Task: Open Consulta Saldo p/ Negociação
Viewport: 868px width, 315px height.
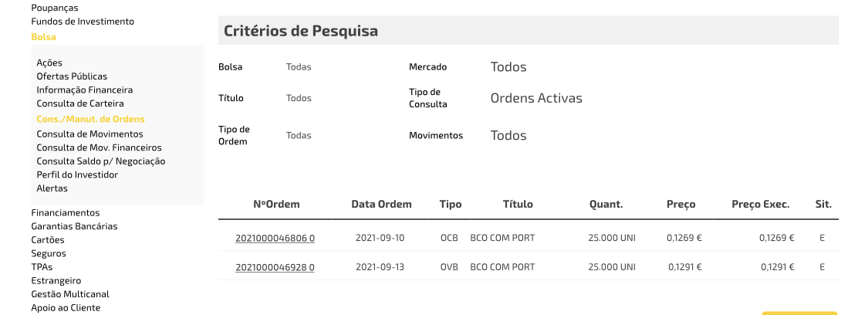Action: click(x=101, y=161)
